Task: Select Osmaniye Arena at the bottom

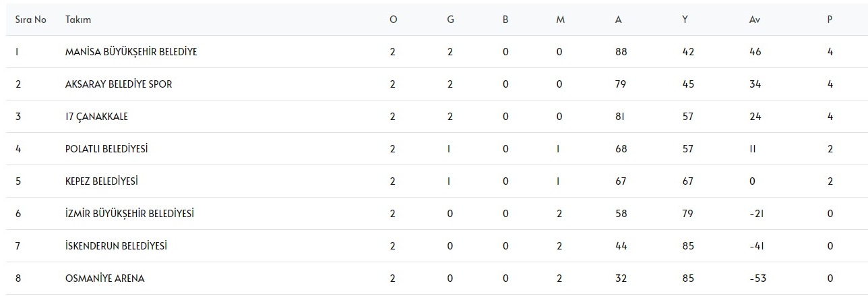Action: (x=104, y=278)
